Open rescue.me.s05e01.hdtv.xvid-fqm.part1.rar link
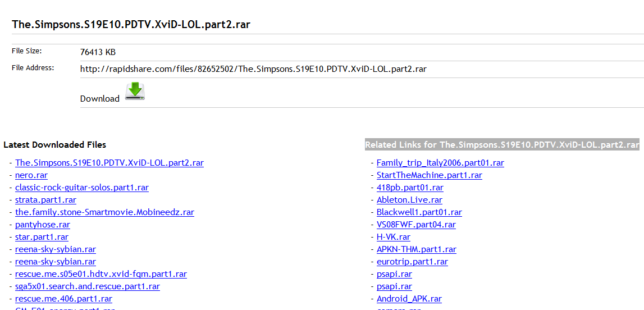 click(x=101, y=274)
